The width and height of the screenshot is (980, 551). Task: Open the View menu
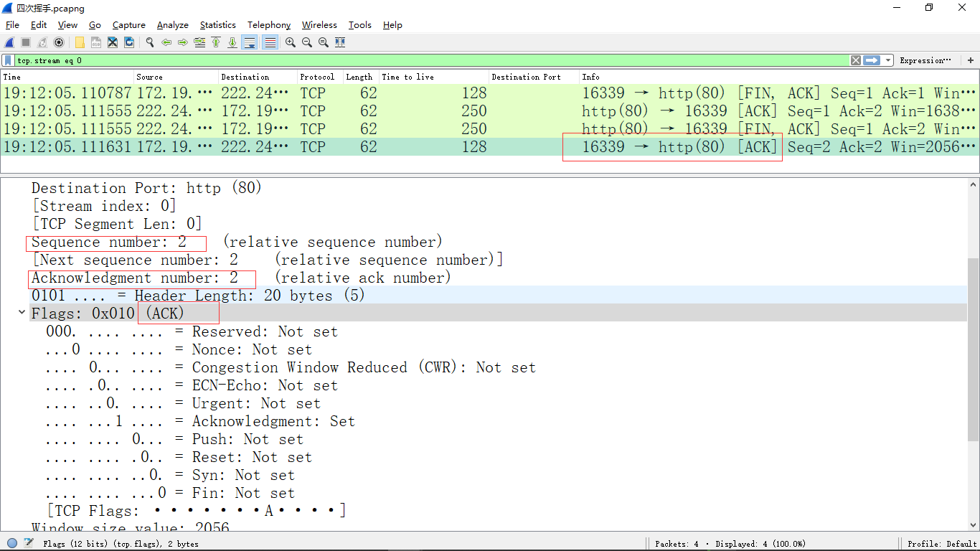pyautogui.click(x=67, y=24)
